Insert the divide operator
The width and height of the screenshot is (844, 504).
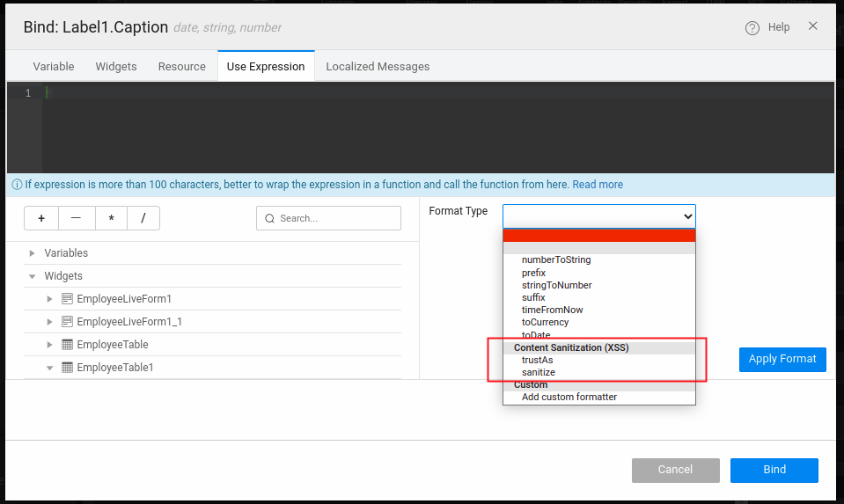coord(143,218)
